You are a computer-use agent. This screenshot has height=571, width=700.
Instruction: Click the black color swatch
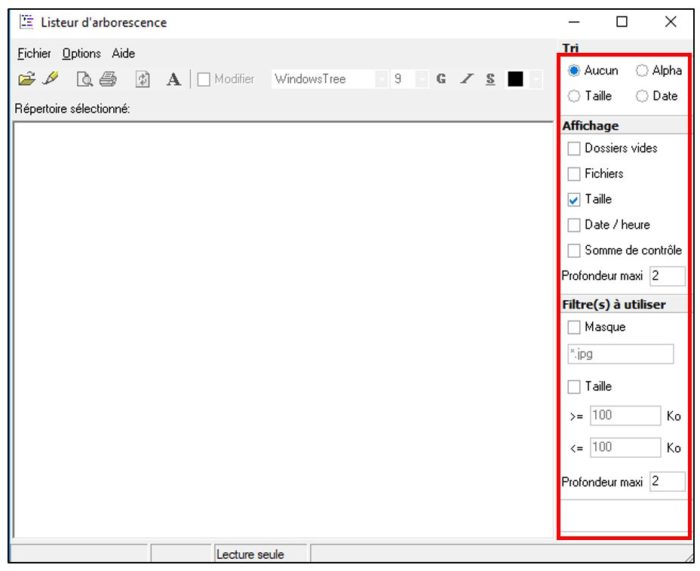pos(516,79)
